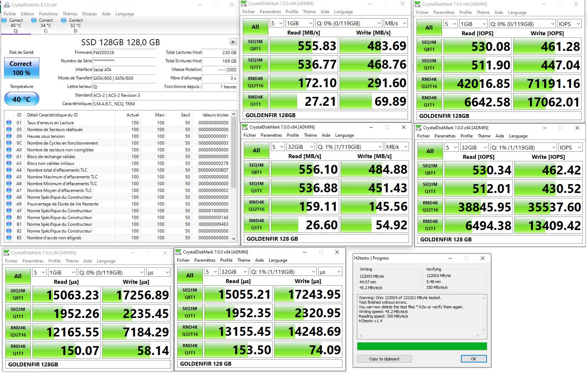This screenshot has width=588, height=376.
Task: Click status circle for A0 secteurs non corrigibles
Action: click(x=9, y=150)
